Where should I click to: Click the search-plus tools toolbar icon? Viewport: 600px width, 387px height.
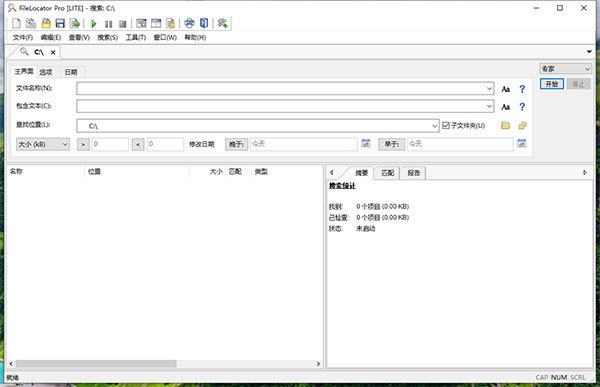tap(222, 23)
